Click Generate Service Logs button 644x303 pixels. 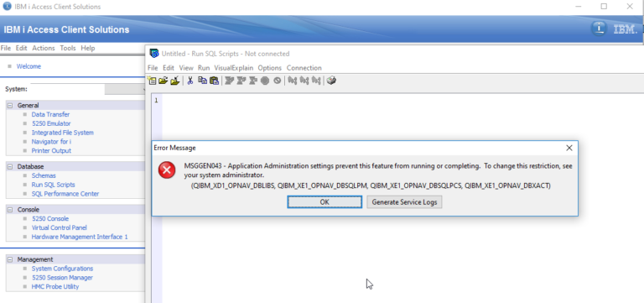point(404,202)
